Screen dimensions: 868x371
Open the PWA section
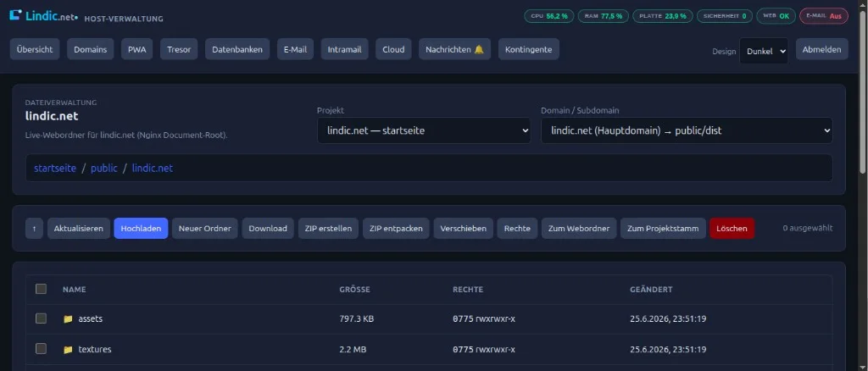(x=136, y=49)
